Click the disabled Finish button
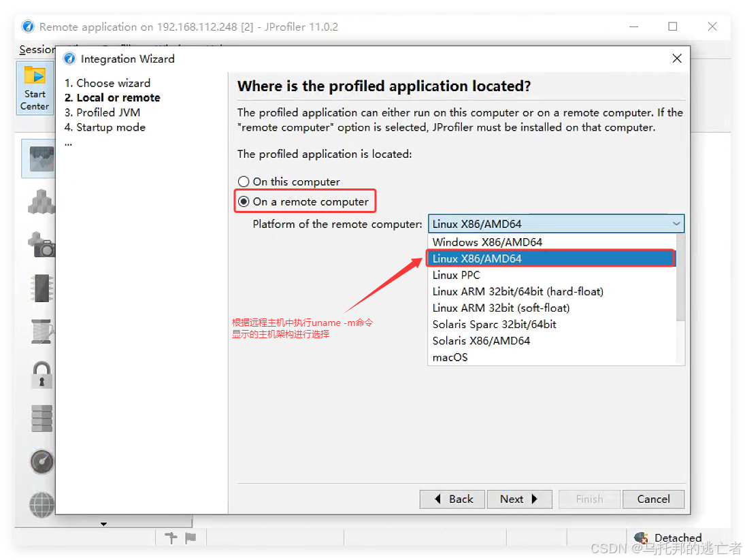The width and height of the screenshot is (745, 560). 589,499
